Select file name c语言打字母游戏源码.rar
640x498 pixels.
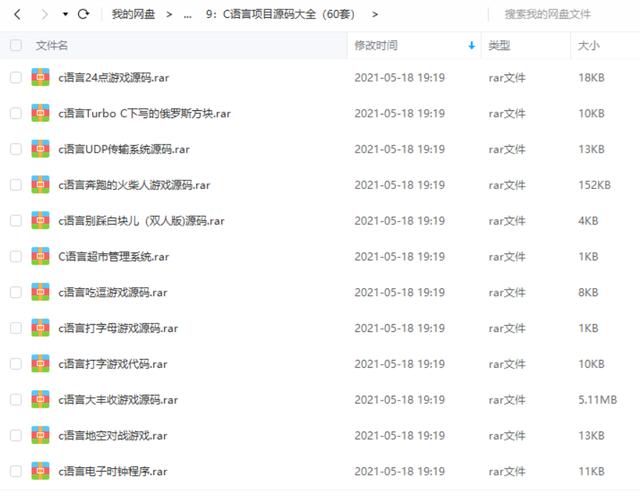pyautogui.click(x=118, y=329)
